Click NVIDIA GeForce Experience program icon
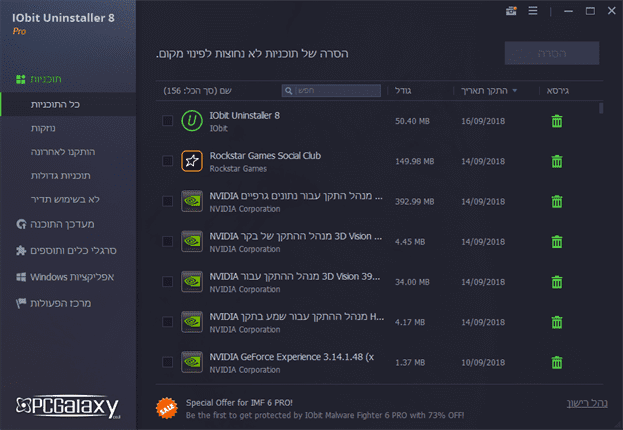Screen dimensions: 623x430 coord(192,362)
